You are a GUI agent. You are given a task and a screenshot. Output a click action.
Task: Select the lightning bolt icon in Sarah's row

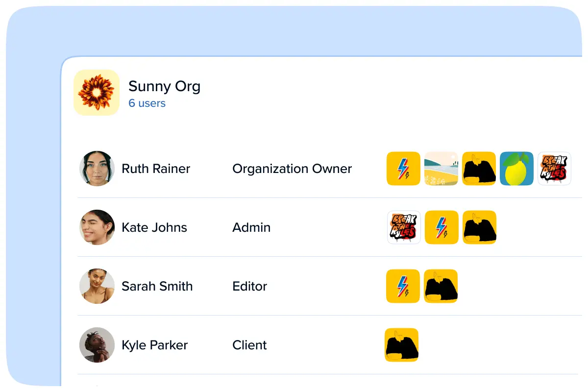click(x=403, y=286)
